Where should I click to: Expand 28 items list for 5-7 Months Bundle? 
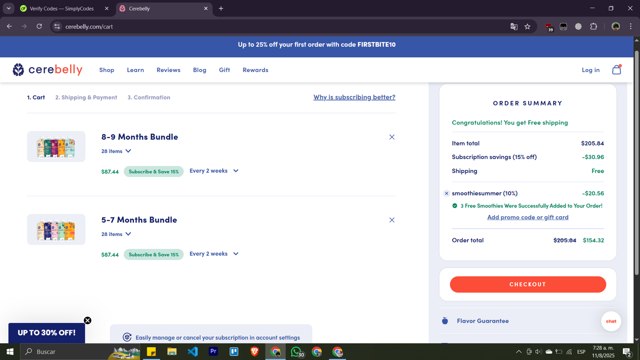tap(116, 234)
